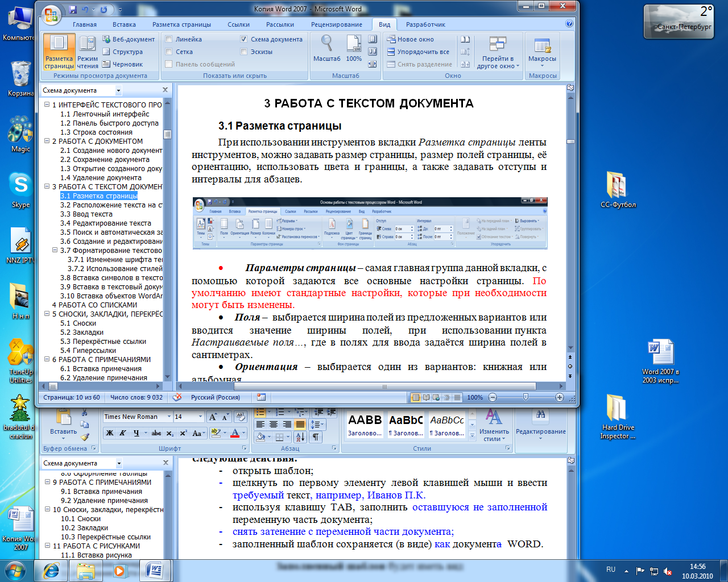Click Save icon in quick access toolbar
Screen dimensions: 728x582
pyautogui.click(x=73, y=10)
